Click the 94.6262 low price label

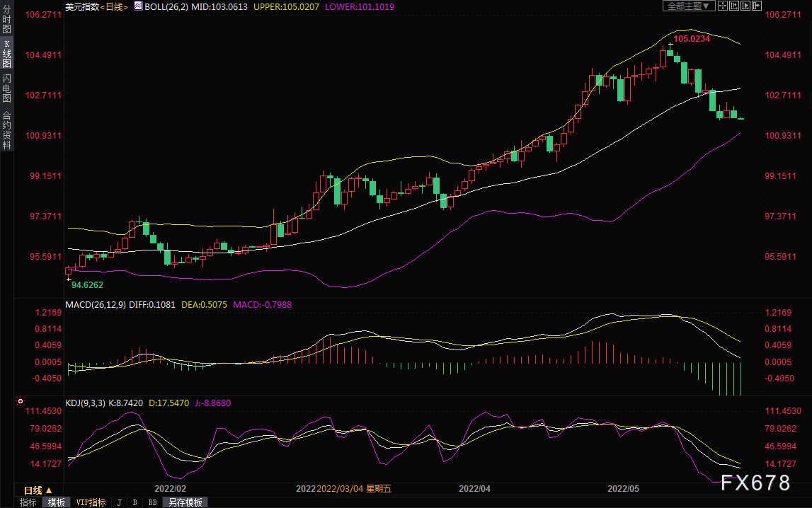87,285
